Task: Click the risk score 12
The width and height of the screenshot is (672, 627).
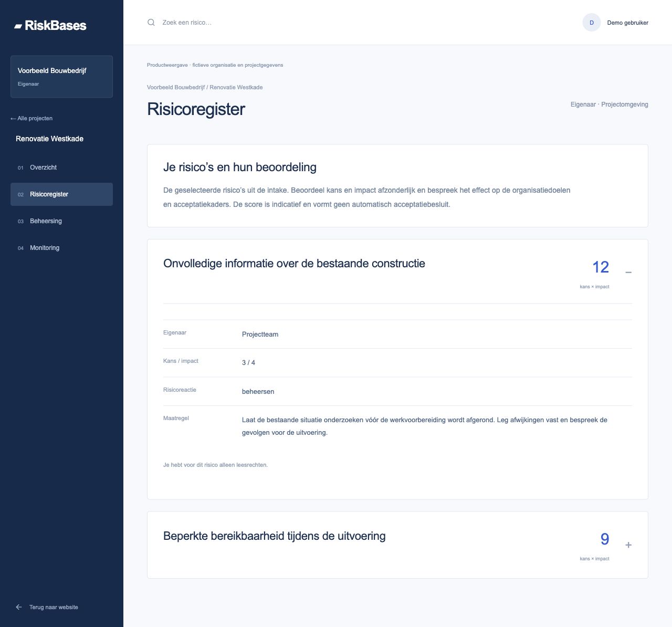Action: (601, 267)
